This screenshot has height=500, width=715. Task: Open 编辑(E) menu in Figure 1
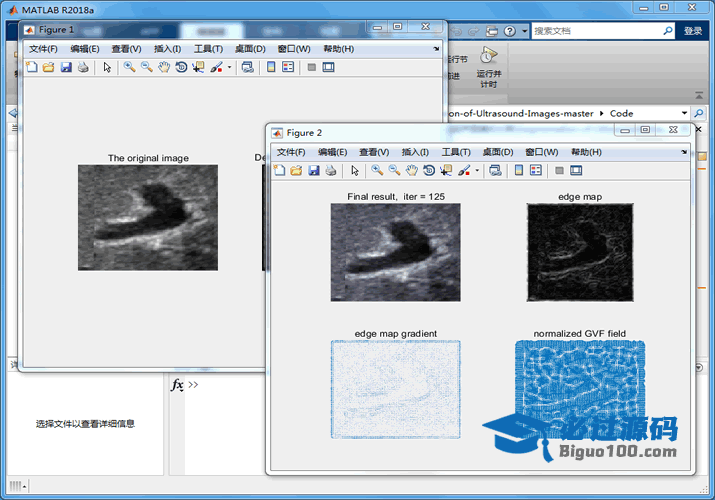pyautogui.click(x=85, y=49)
